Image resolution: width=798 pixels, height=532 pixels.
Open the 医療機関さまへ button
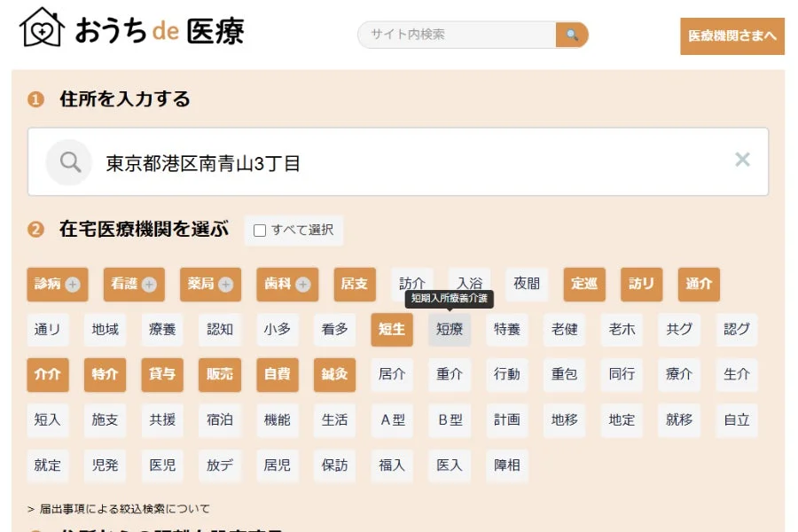732,36
